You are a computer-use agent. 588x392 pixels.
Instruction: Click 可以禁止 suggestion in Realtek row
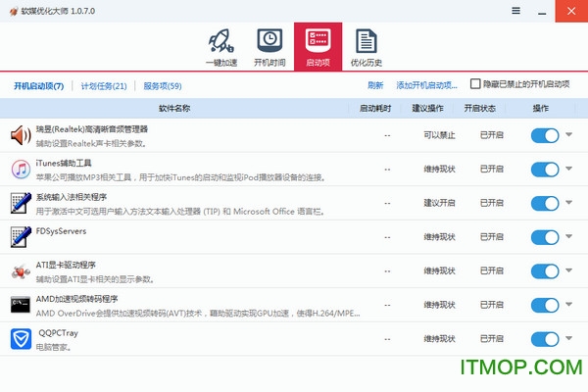tap(439, 135)
